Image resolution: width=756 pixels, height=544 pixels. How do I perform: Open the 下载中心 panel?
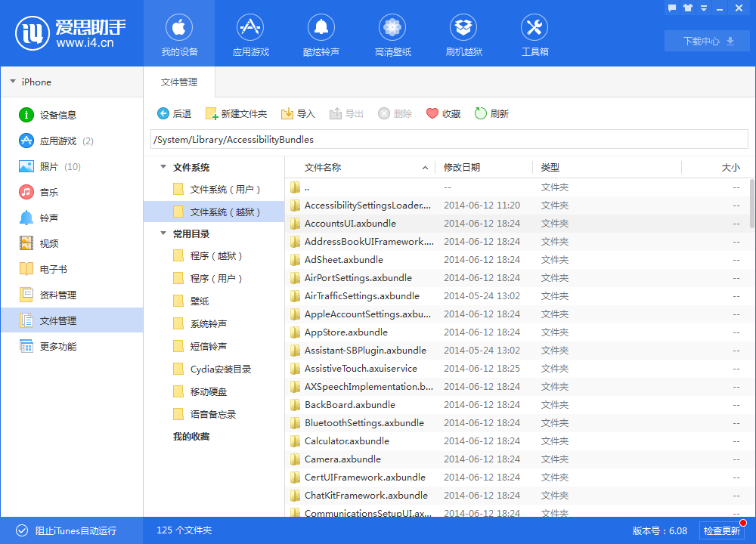pos(705,40)
